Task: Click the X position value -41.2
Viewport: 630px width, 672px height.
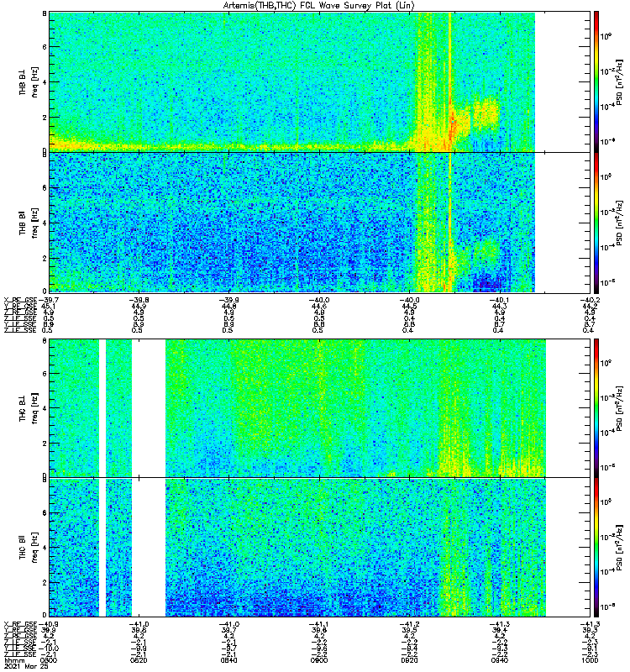Action: (409, 624)
